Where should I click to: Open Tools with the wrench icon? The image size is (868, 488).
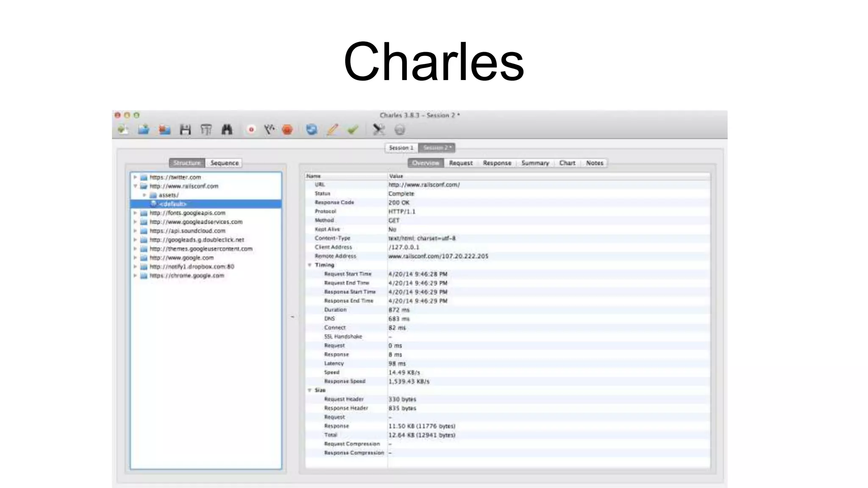(378, 130)
